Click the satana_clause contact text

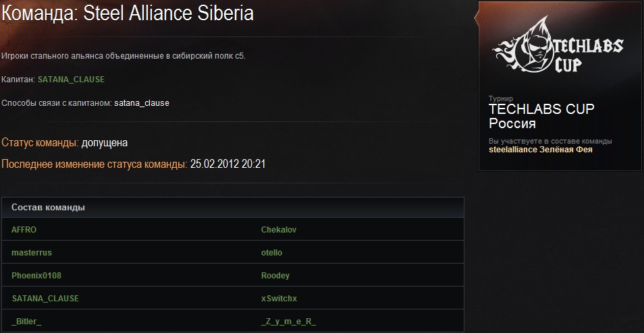coord(142,103)
